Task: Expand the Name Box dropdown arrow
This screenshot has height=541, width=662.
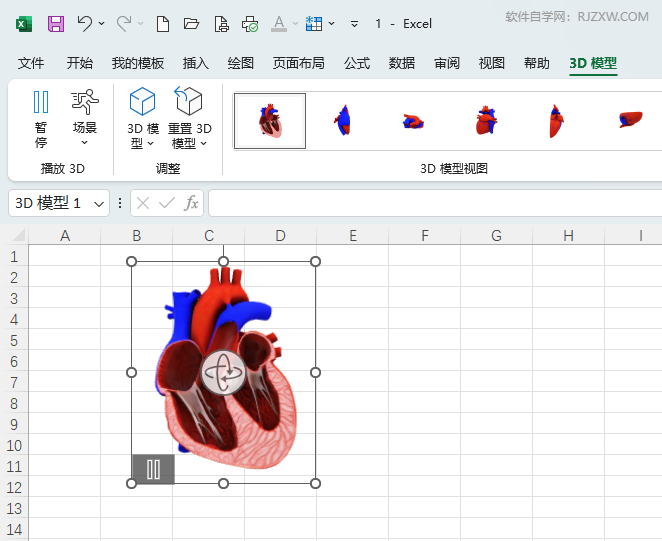Action: click(99, 203)
